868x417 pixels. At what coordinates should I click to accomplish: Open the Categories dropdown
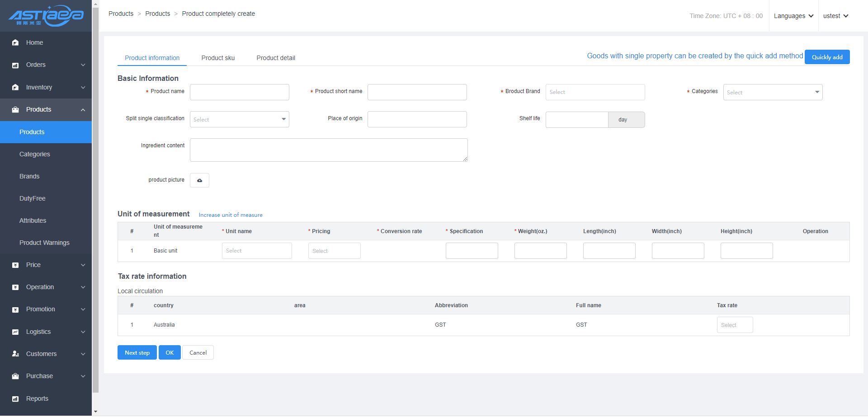pos(772,92)
